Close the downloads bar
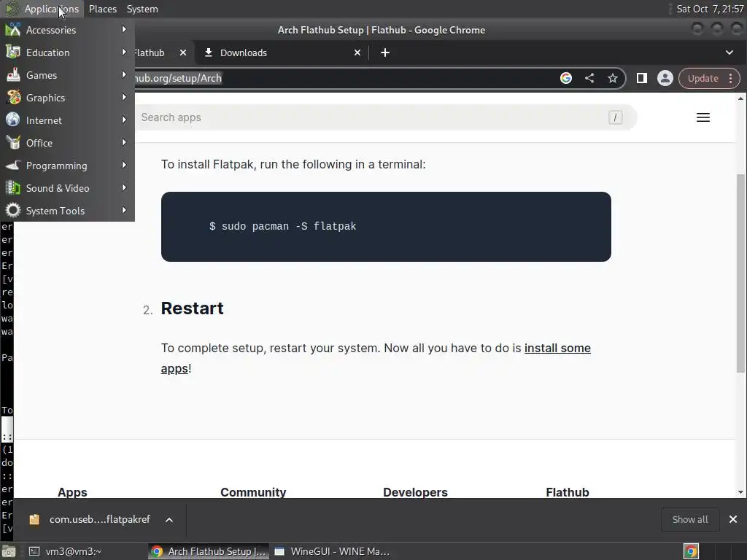The height and width of the screenshot is (560, 747). (733, 519)
